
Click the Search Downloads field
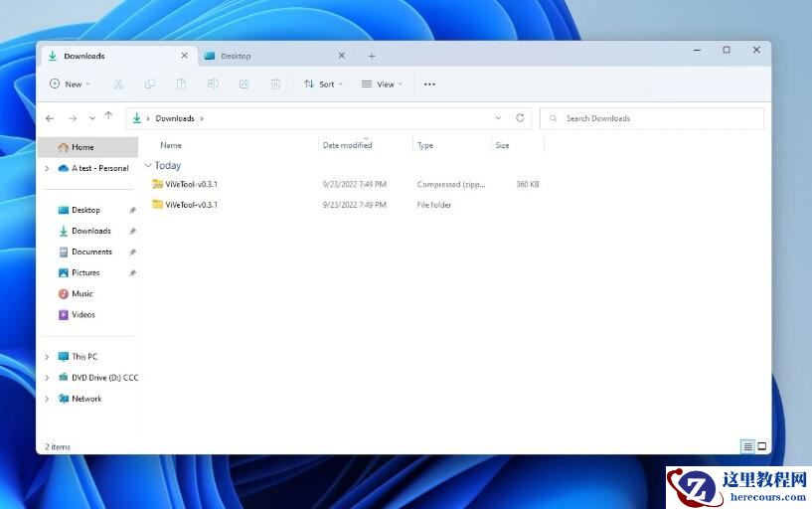pyautogui.click(x=652, y=118)
